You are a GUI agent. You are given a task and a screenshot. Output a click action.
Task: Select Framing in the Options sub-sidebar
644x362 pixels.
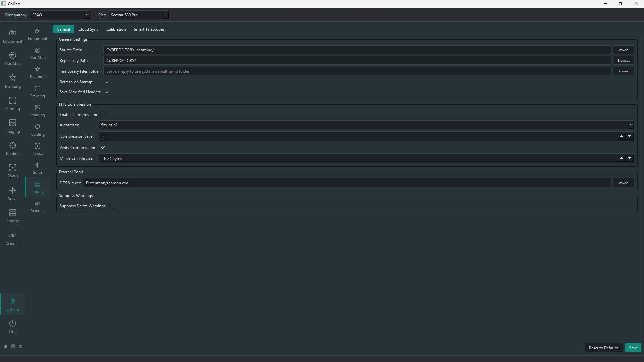[38, 91]
